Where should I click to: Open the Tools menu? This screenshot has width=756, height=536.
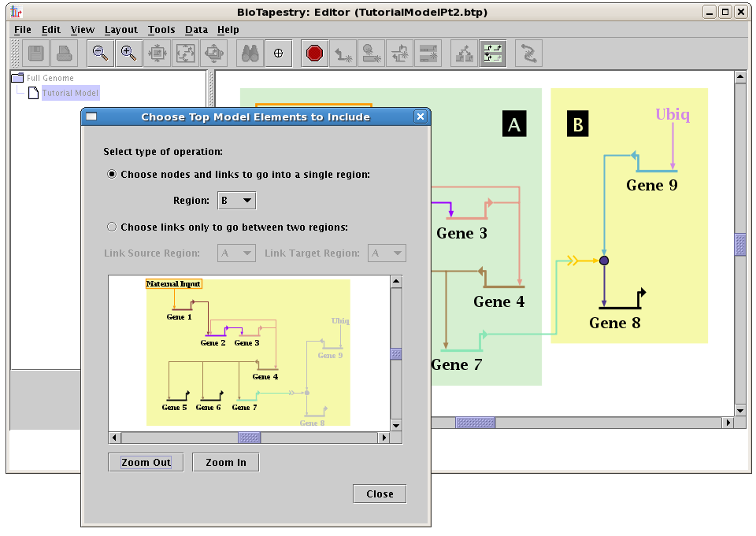161,30
